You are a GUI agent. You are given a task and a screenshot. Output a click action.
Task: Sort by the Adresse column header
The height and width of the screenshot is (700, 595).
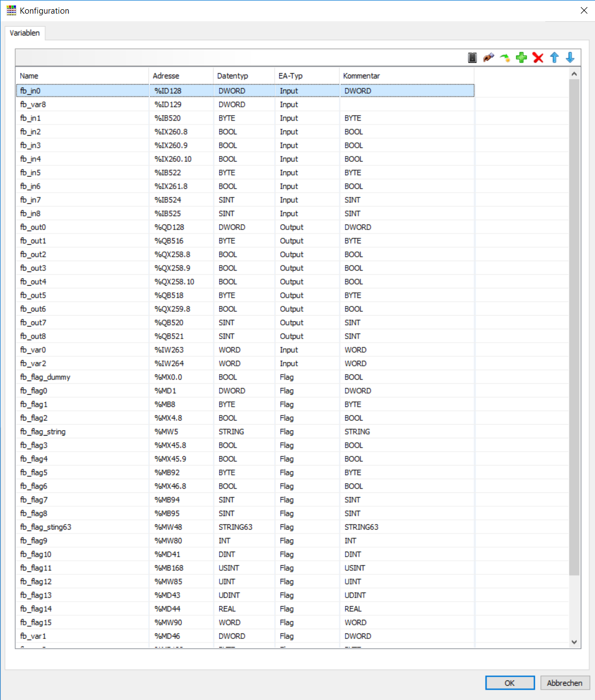[181, 76]
